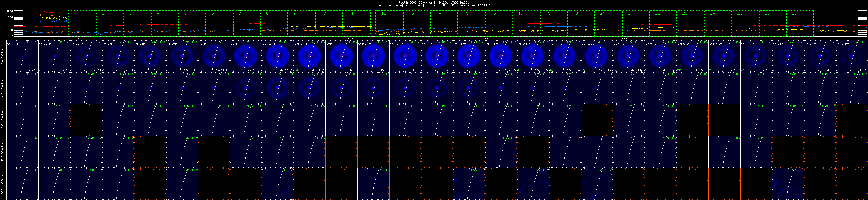
Task: Click the '06:50' time axis label
Action: tap(487, 39)
